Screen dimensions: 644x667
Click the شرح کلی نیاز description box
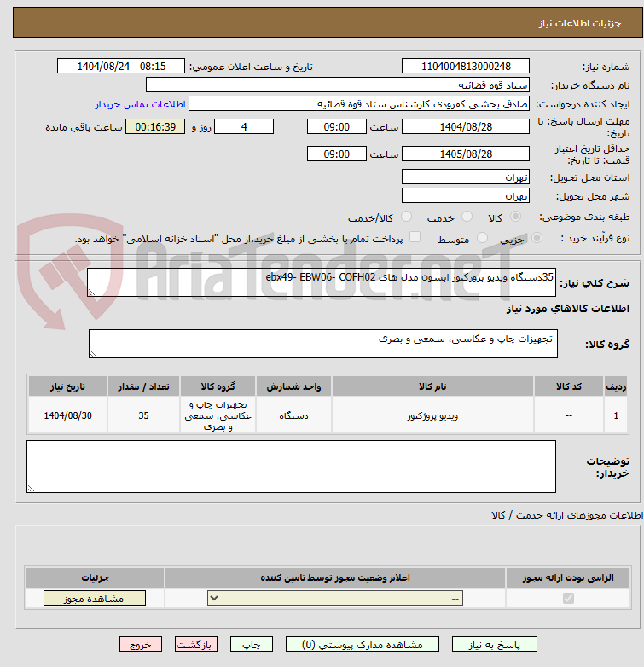click(x=322, y=282)
